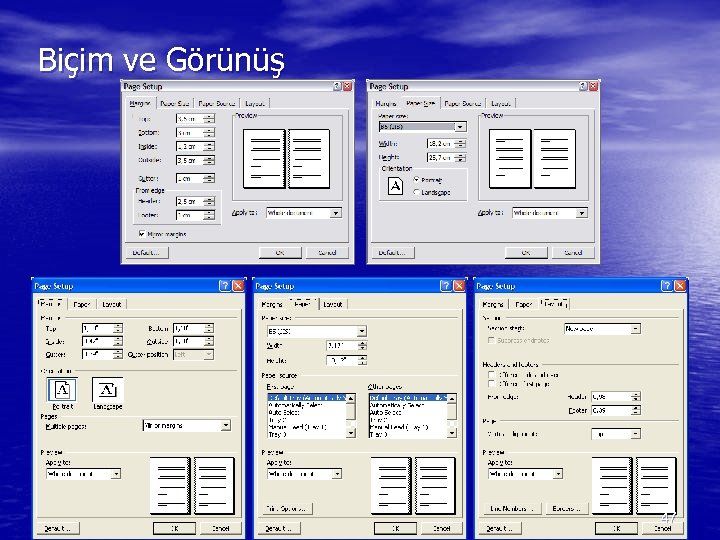This screenshot has width=720, height=540.
Task: Click the help question-mark icon in the gray Paper Size dialog
Action: [x=583, y=86]
